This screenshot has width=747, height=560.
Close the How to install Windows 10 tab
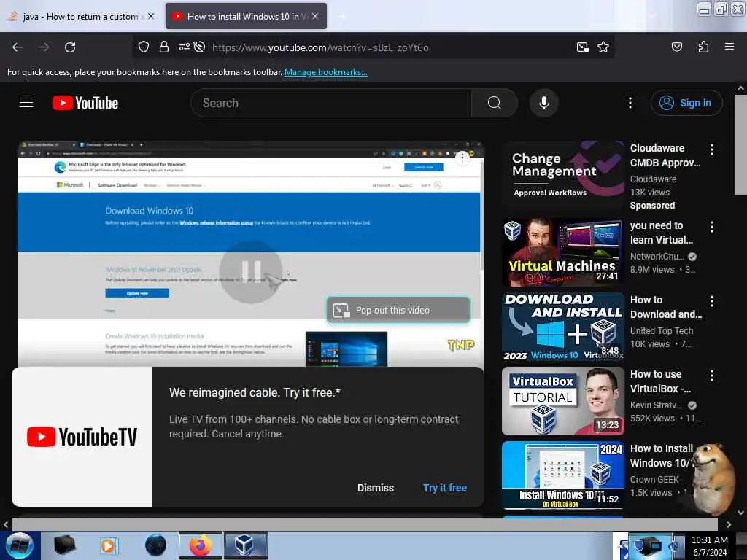315,16
